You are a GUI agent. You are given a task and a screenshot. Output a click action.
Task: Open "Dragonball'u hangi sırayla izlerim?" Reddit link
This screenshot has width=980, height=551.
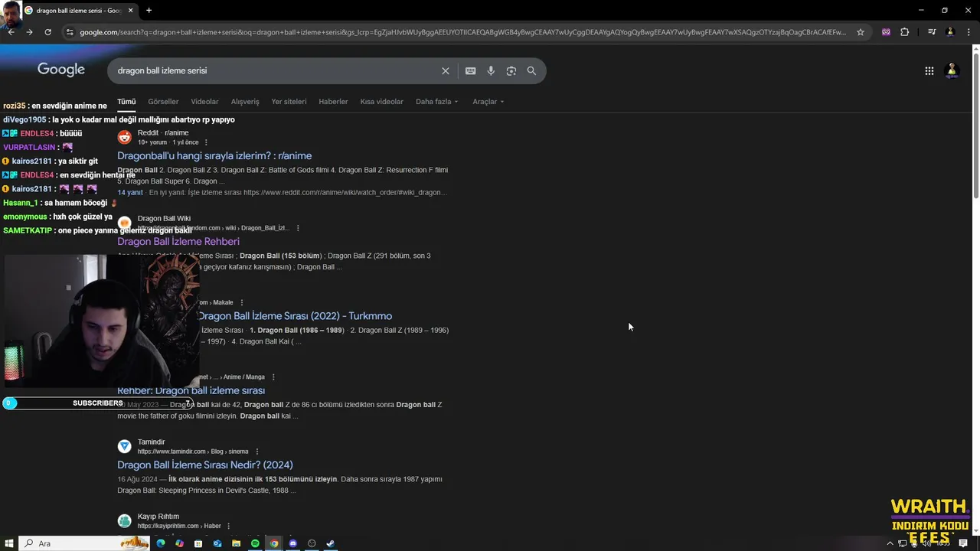(x=214, y=156)
